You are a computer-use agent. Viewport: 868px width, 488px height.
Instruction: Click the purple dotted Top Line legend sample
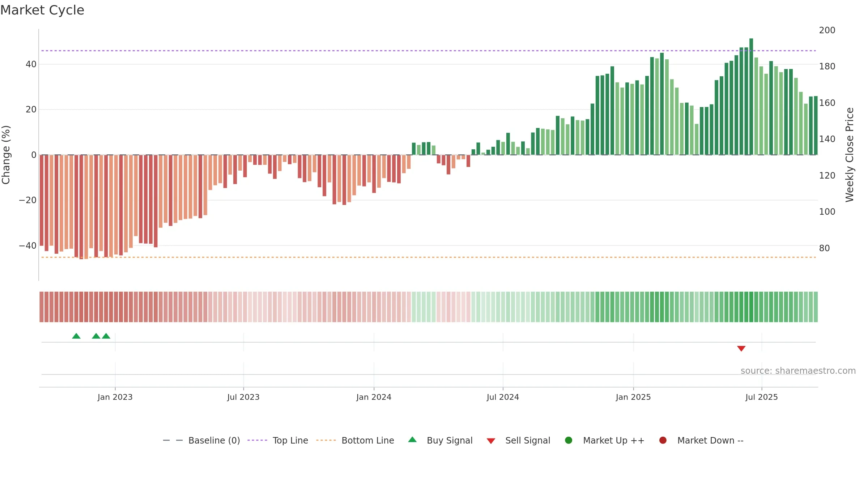[x=257, y=440]
